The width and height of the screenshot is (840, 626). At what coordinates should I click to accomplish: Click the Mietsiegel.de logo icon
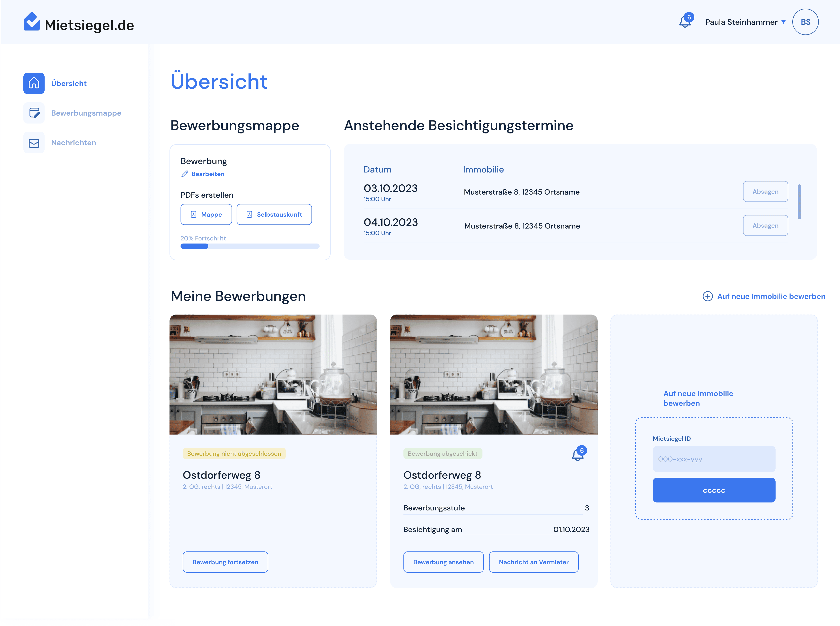[x=32, y=22]
